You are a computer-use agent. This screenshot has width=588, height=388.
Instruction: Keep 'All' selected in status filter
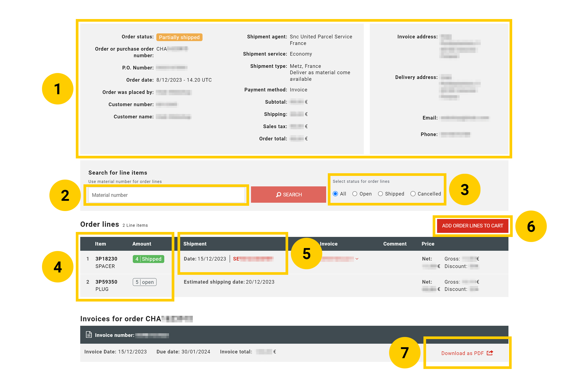click(x=335, y=194)
